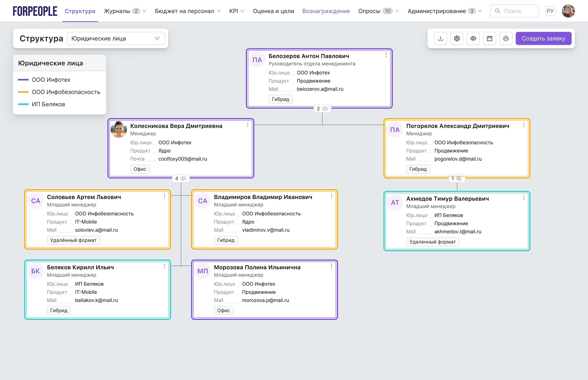Open the structure settings gear icon
The width and height of the screenshot is (588, 380).
click(457, 38)
